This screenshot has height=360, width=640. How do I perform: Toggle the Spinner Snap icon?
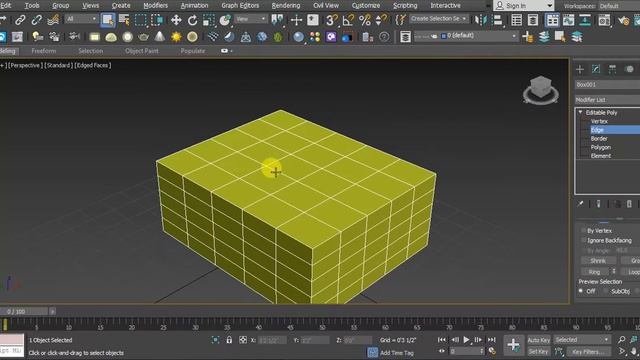tap(381, 20)
